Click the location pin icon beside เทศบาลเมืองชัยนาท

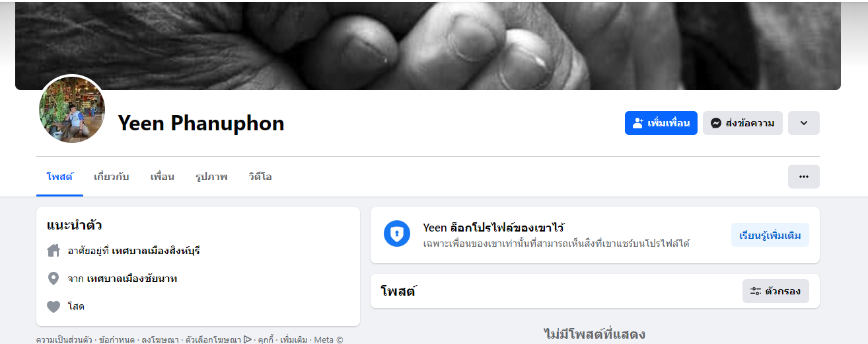pos(54,279)
